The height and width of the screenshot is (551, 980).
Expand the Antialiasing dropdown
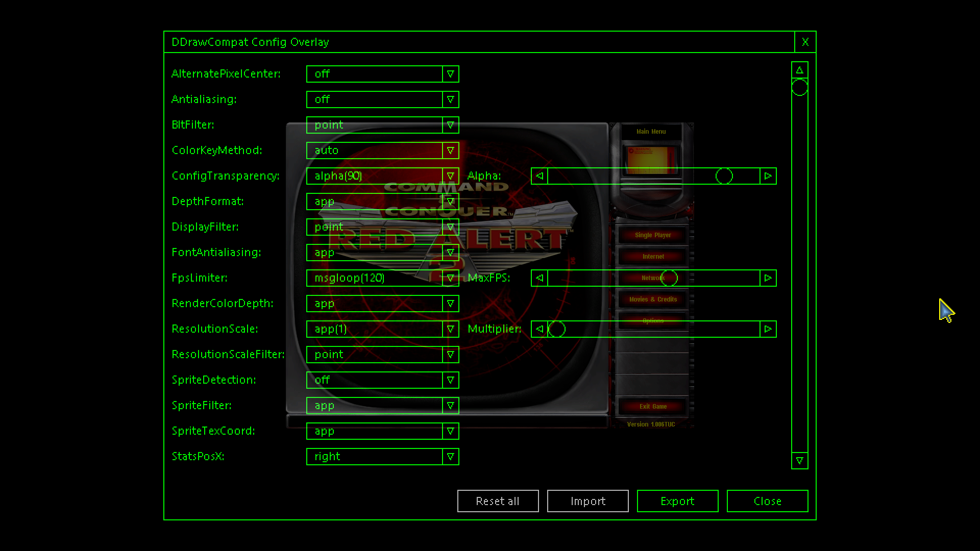(x=450, y=99)
